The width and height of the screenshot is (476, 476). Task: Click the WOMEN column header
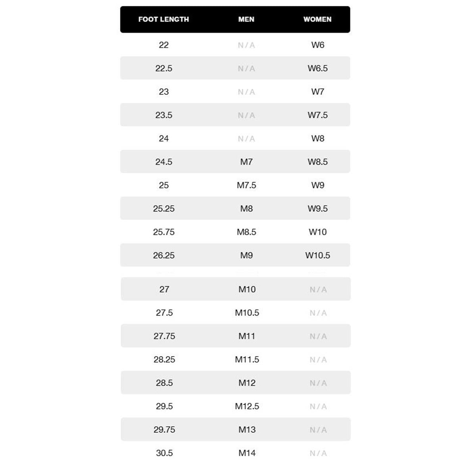[x=317, y=19]
